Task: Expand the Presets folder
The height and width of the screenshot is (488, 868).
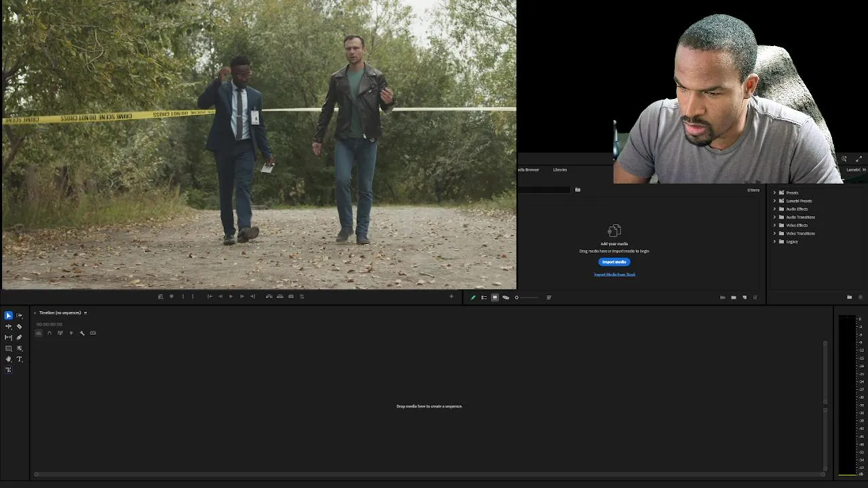Action: [x=774, y=192]
